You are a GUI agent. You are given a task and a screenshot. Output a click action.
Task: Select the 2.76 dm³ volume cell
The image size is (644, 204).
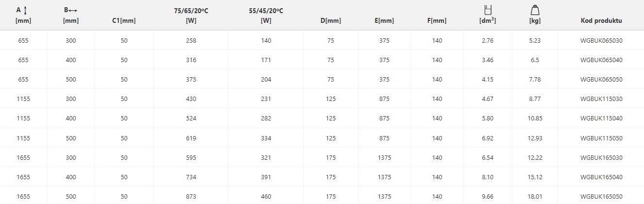coord(487,41)
